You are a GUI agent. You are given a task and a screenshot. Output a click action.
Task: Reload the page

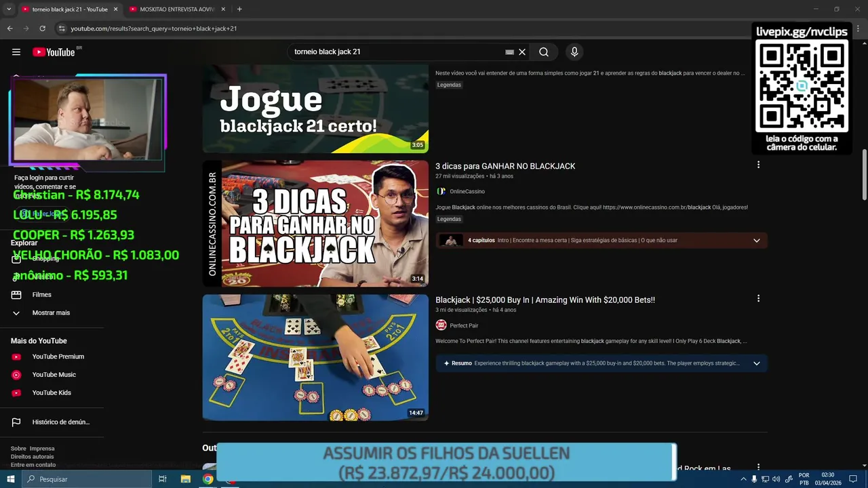click(x=42, y=28)
